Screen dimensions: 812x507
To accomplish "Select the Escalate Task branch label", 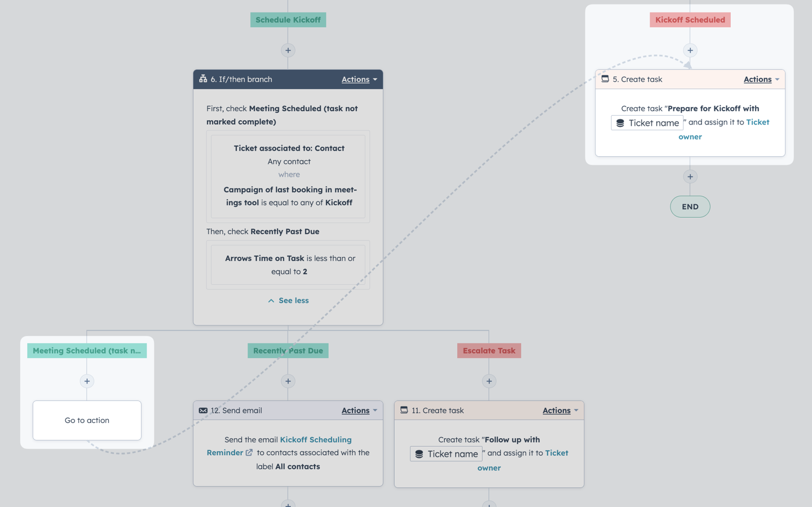I will (x=489, y=351).
